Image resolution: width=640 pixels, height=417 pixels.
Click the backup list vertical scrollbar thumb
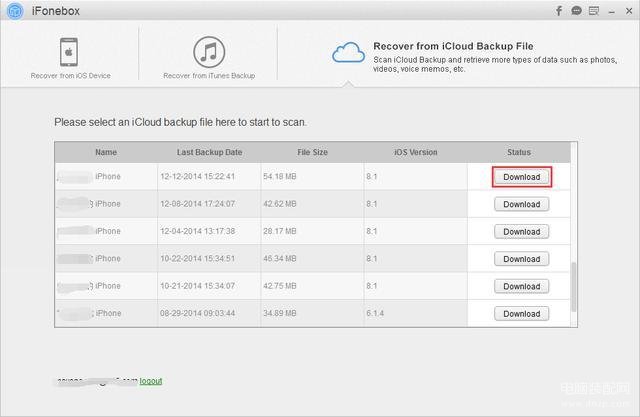pyautogui.click(x=573, y=287)
